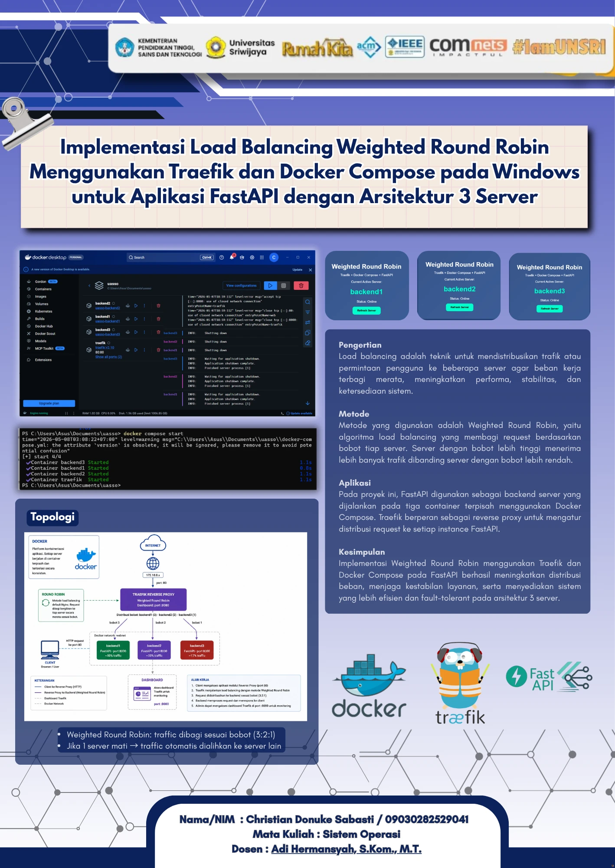Image resolution: width=615 pixels, height=868 pixels.
Task: Open Docker Desktop settings gear
Action: click(x=252, y=257)
